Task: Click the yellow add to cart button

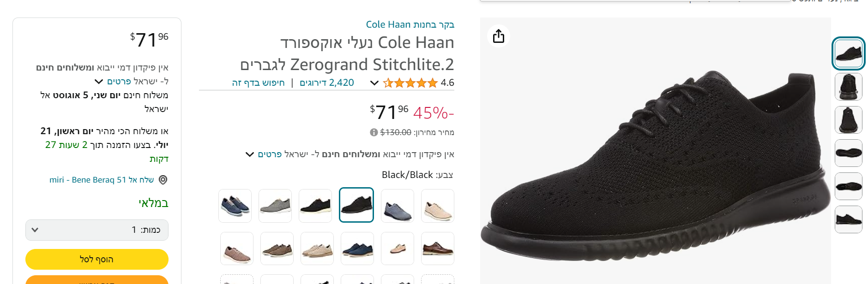Action: point(97,259)
